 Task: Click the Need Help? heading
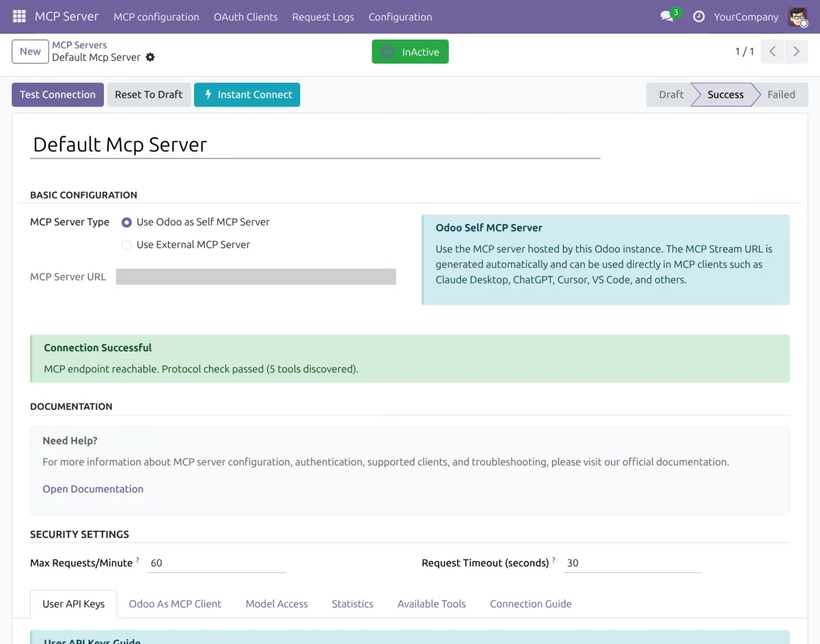pyautogui.click(x=70, y=441)
